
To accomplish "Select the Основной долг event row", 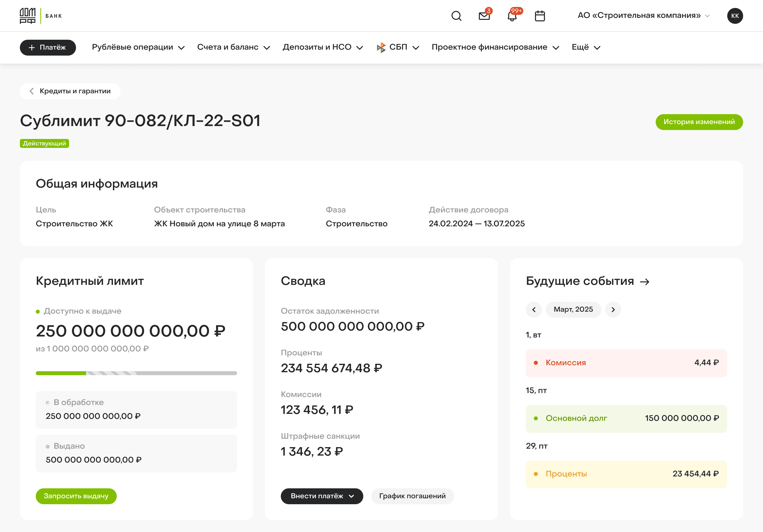I will click(626, 418).
